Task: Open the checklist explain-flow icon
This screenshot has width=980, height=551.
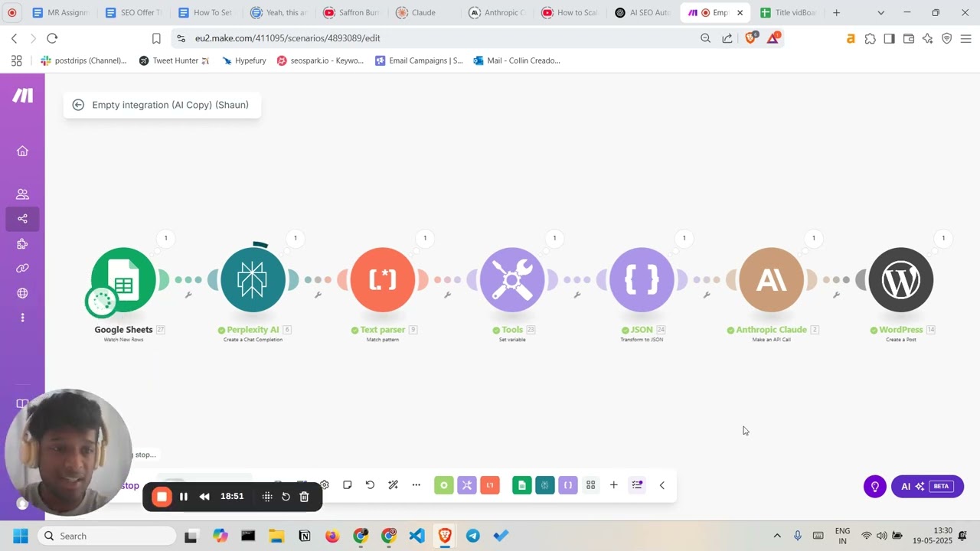Action: (637, 485)
